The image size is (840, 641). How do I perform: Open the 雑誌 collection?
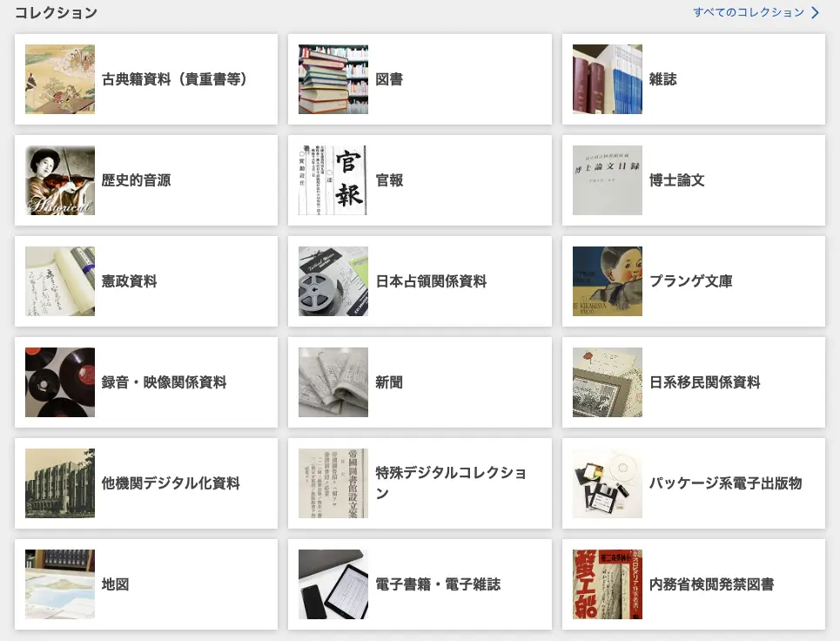[x=662, y=79]
